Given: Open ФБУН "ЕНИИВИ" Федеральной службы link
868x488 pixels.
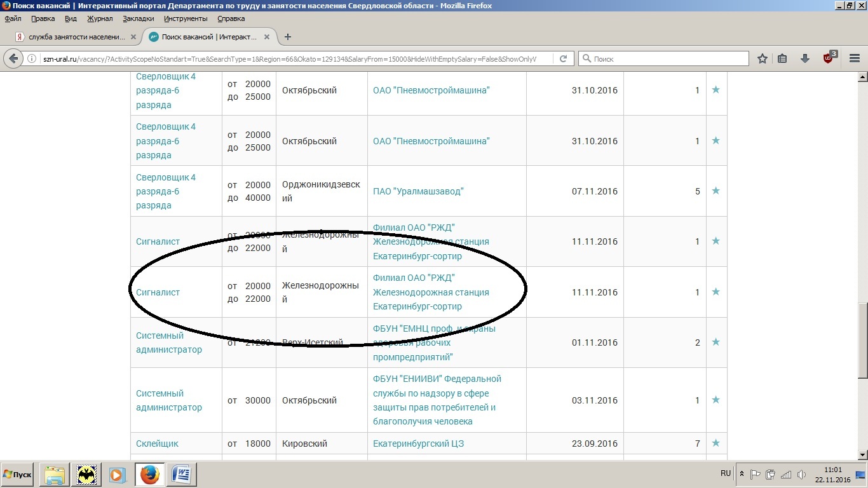Looking at the screenshot, I should tap(437, 400).
